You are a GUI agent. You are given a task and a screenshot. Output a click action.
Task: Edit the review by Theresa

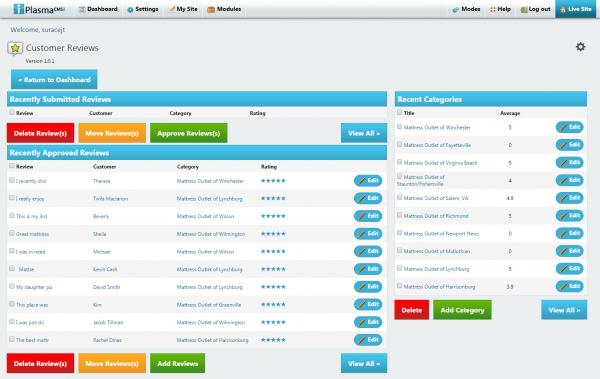[x=368, y=181]
